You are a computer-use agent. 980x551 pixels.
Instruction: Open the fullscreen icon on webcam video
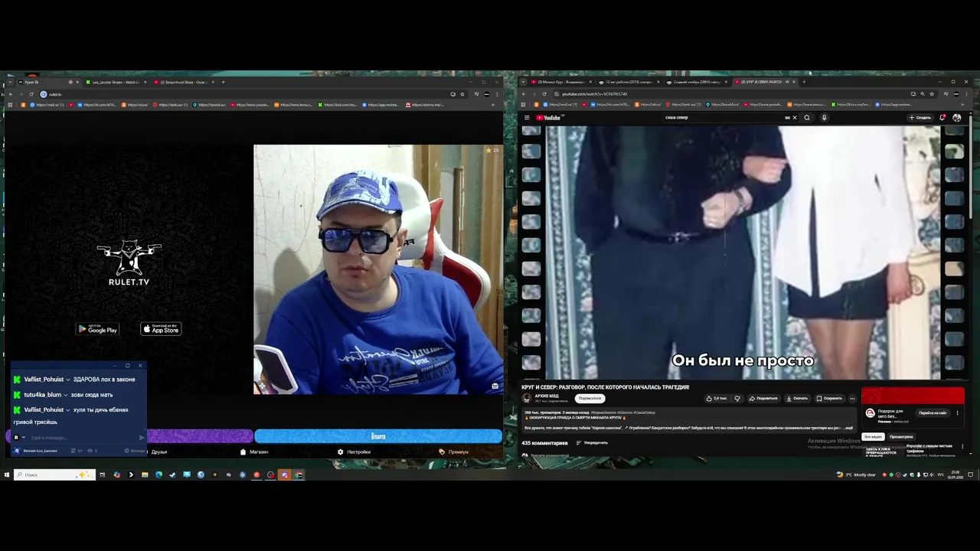click(x=495, y=386)
